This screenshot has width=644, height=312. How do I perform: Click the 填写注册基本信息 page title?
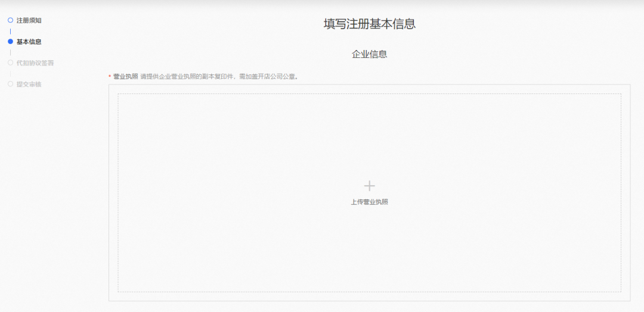coord(369,24)
